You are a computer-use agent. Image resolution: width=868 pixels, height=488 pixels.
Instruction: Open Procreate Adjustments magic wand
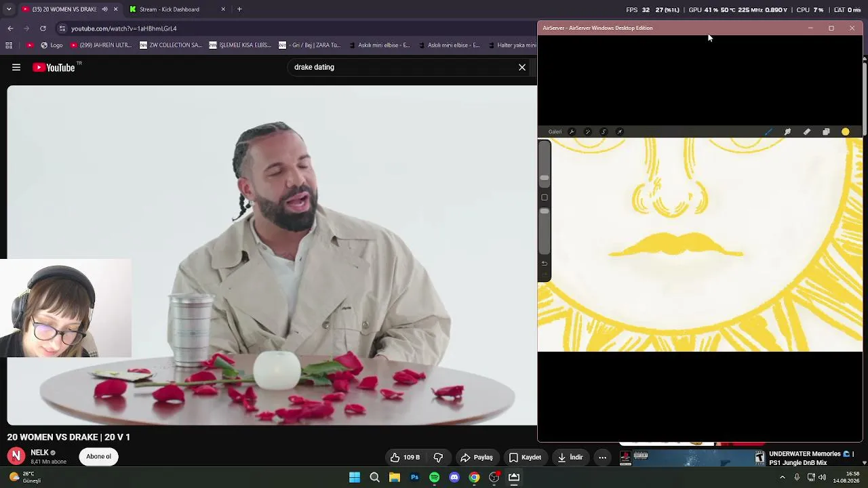click(587, 132)
